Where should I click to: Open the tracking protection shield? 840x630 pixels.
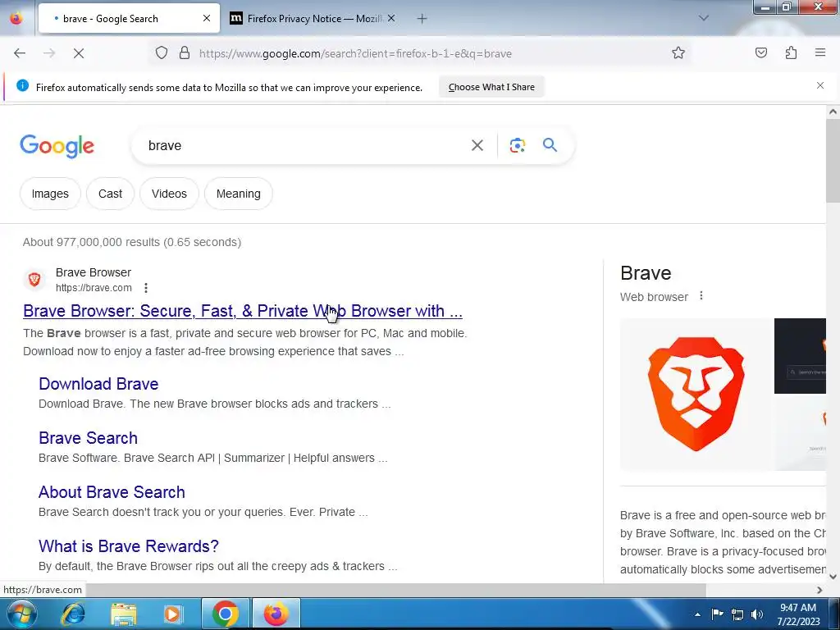click(x=162, y=53)
